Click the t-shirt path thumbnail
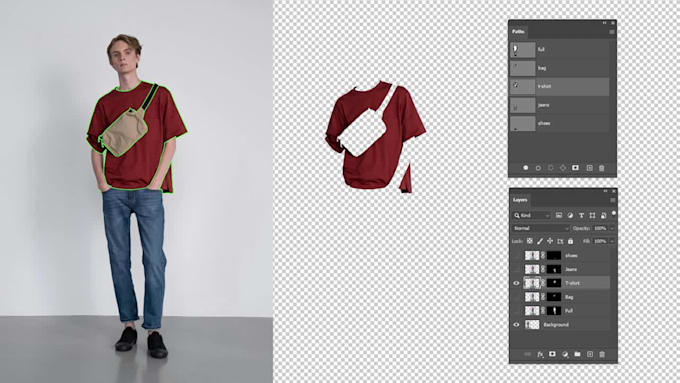Screen dimensions: 680x383 point(523,86)
